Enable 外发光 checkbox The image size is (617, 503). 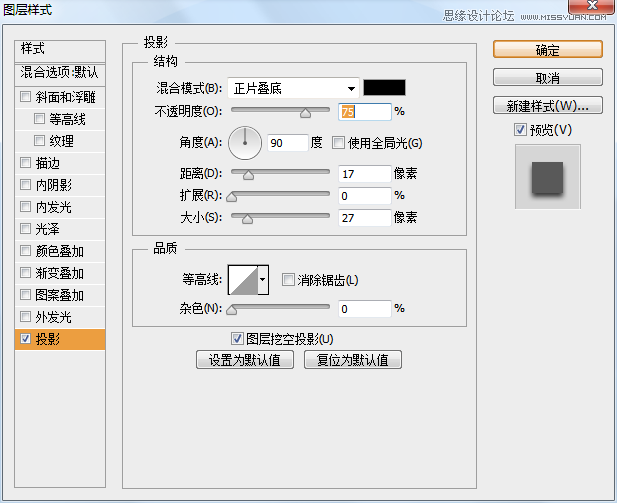pyautogui.click(x=26, y=317)
